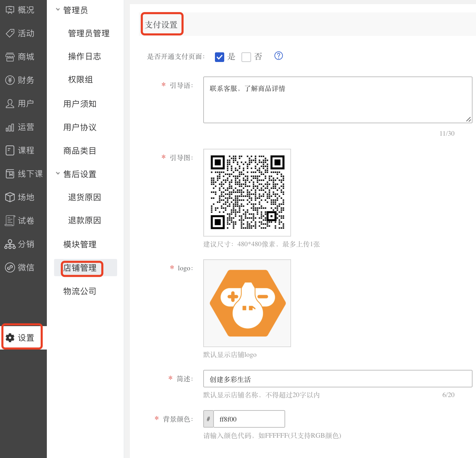Click the 商城 store icon
Image resolution: width=476 pixels, height=458 pixels.
pyautogui.click(x=10, y=57)
